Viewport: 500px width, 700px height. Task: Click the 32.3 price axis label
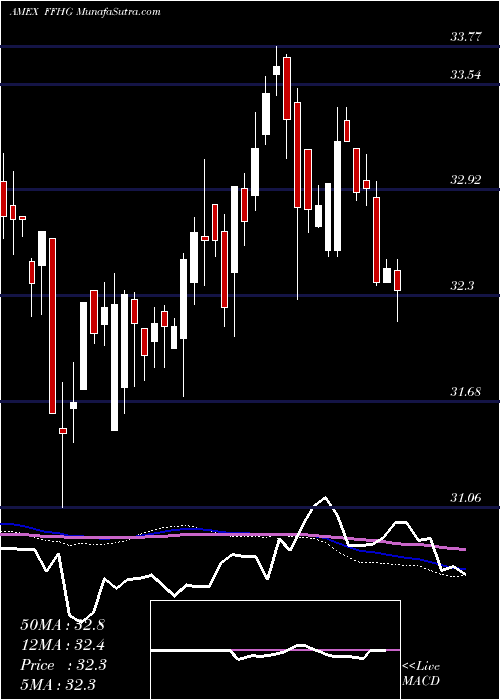(462, 286)
